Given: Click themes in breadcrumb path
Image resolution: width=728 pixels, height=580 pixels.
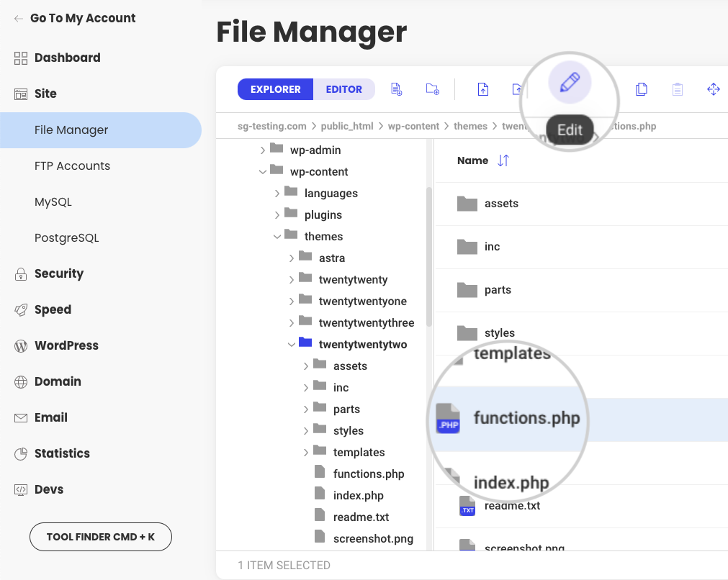Looking at the screenshot, I should pyautogui.click(x=470, y=126).
